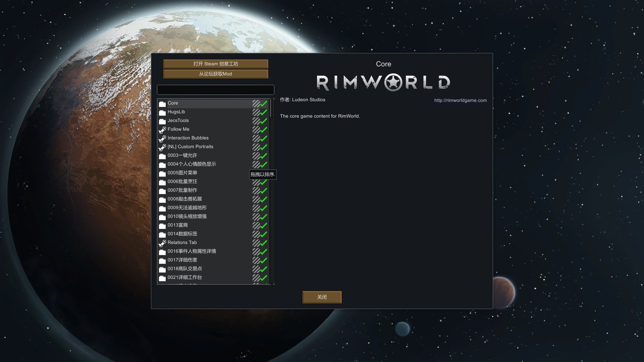The height and width of the screenshot is (362, 644).
Task: Disable the JecsTools mod checkmark
Action: (264, 121)
